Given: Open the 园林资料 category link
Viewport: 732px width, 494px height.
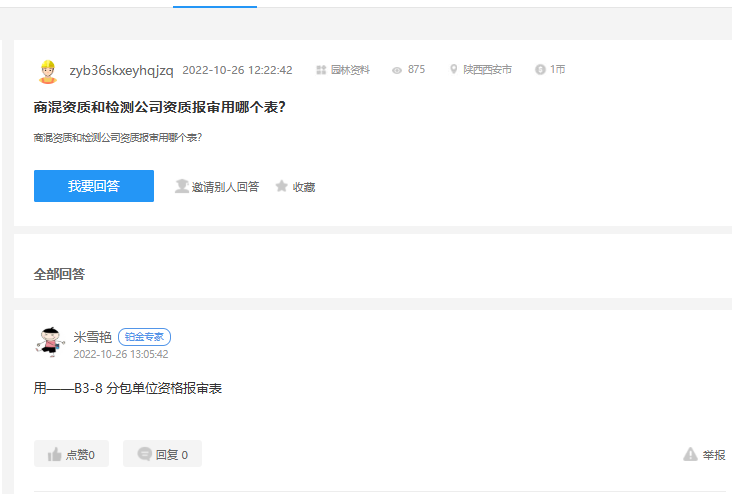Looking at the screenshot, I should (x=350, y=70).
